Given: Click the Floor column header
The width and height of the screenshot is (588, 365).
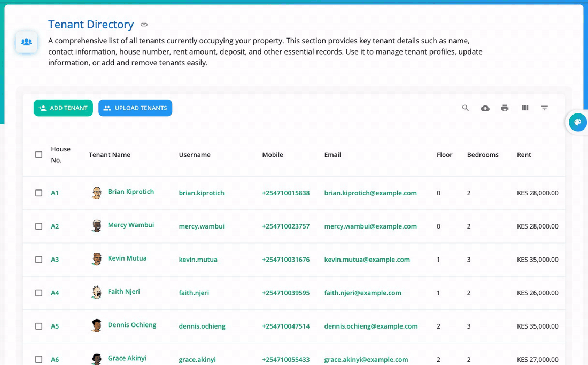Looking at the screenshot, I should tap(444, 155).
